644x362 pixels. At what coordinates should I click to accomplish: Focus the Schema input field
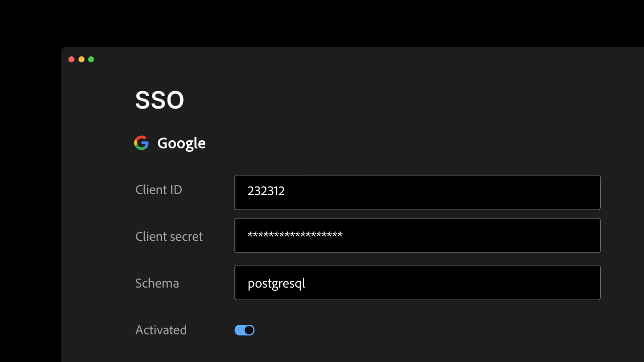point(417,283)
